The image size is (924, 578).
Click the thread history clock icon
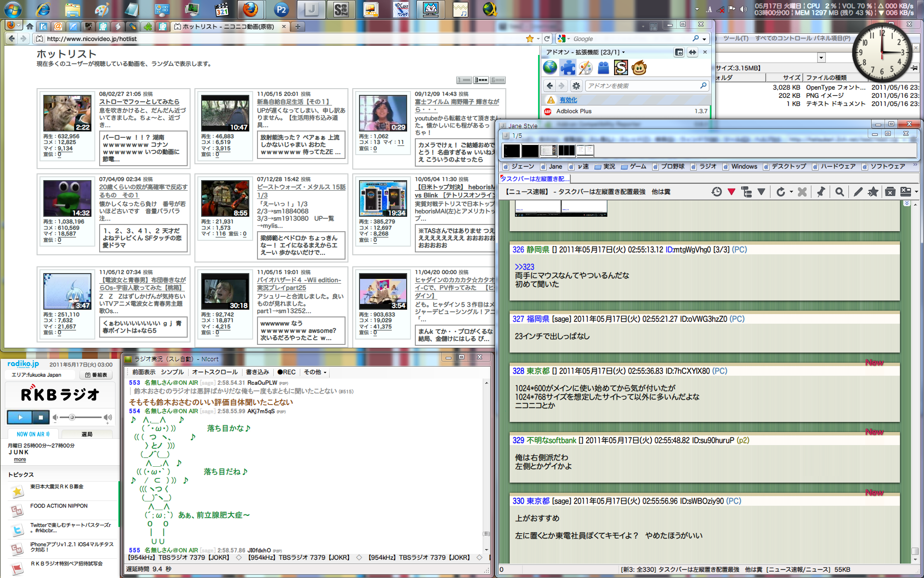click(x=717, y=192)
